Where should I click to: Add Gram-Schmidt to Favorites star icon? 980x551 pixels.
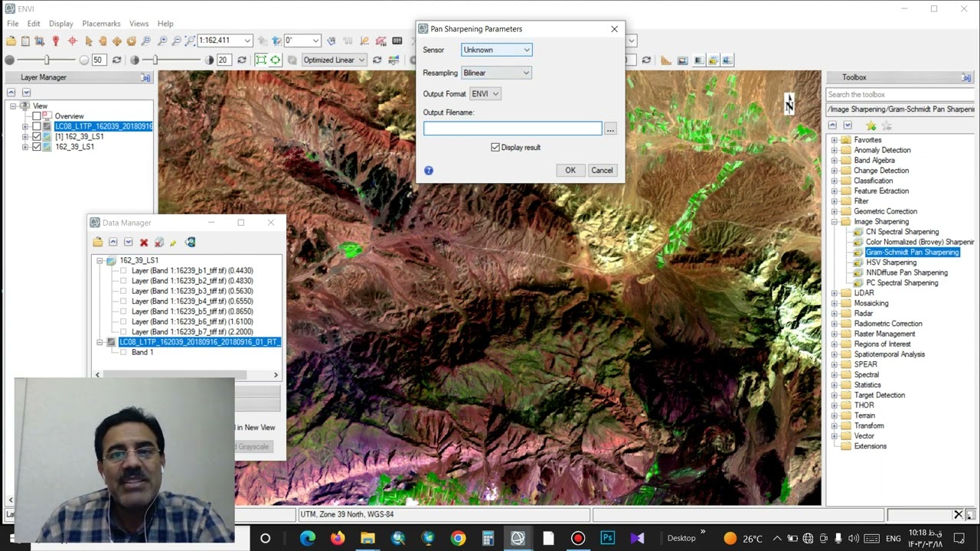click(871, 126)
